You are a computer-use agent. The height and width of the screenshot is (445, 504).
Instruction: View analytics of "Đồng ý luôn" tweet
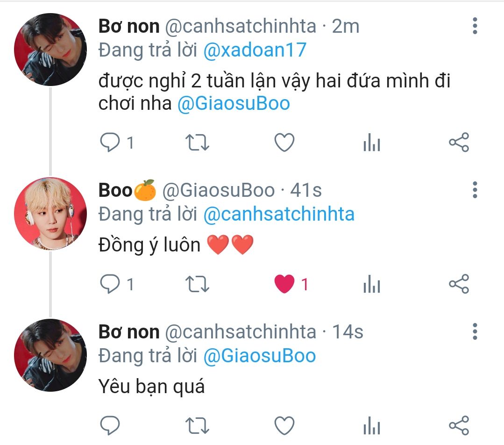coord(371,285)
